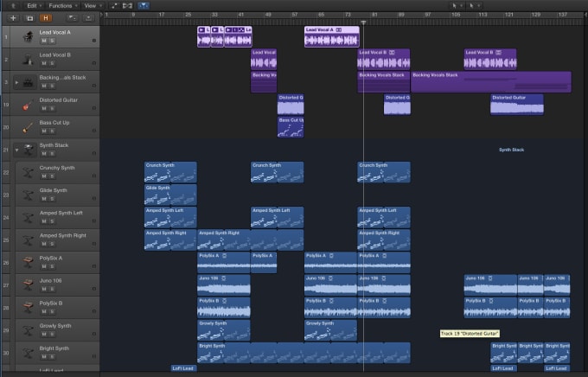Select the Distorted Guitar track name

click(x=59, y=99)
